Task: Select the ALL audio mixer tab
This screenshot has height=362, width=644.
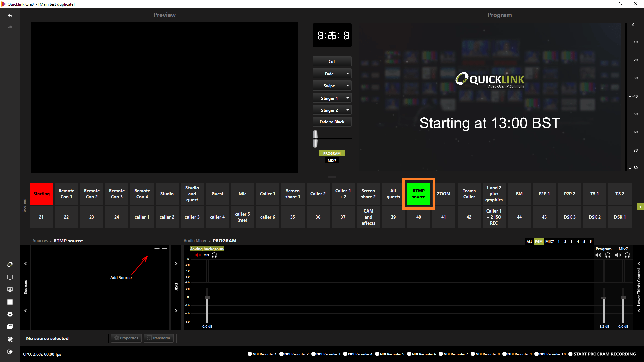Action: point(529,241)
